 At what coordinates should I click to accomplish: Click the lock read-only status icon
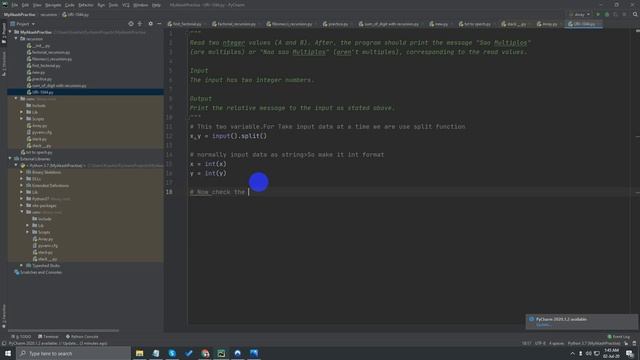coord(627,343)
